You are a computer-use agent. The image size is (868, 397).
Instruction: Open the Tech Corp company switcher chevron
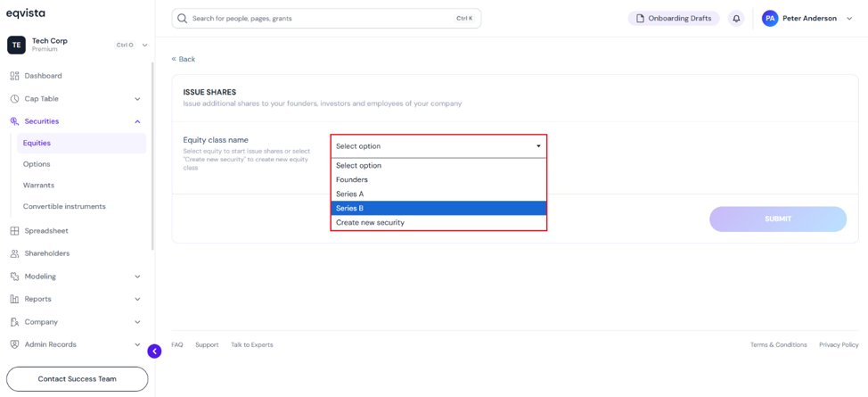pyautogui.click(x=145, y=45)
